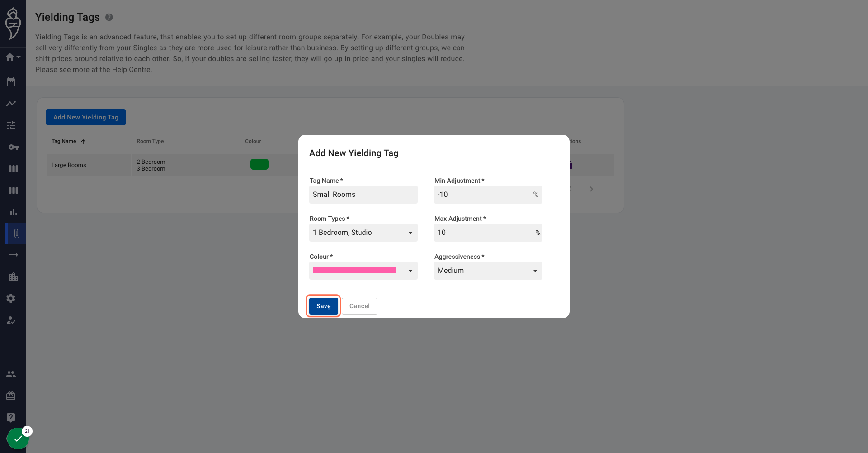Viewport: 868px width, 453px height.
Task: Click the green colour swatch in Large Rooms row
Action: [259, 164]
